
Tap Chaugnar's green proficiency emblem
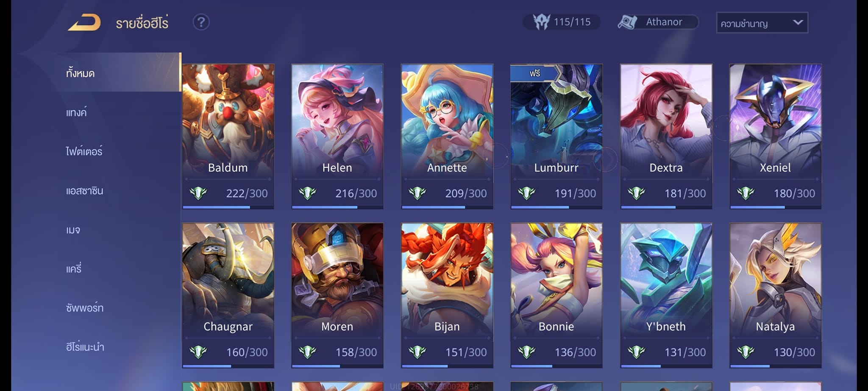[198, 352]
